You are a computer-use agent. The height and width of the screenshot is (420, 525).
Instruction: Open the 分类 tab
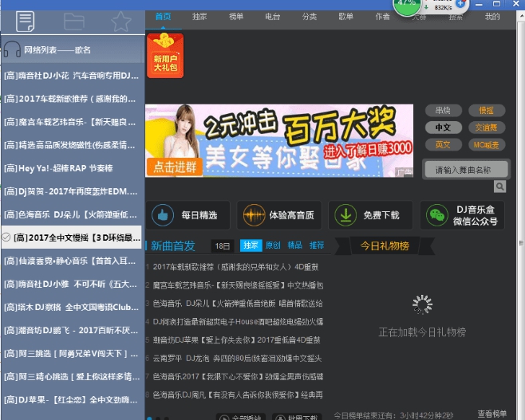point(310,17)
